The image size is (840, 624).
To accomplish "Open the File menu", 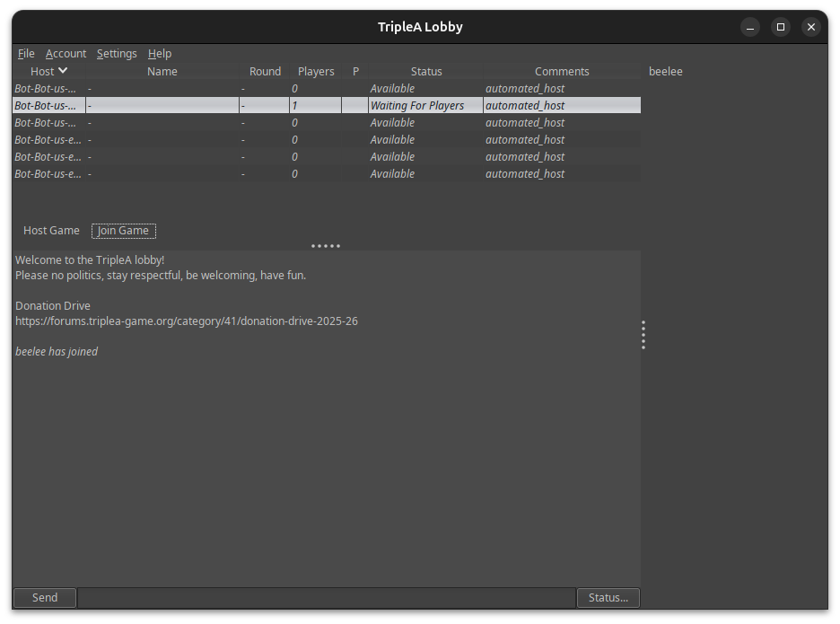I will click(x=25, y=53).
